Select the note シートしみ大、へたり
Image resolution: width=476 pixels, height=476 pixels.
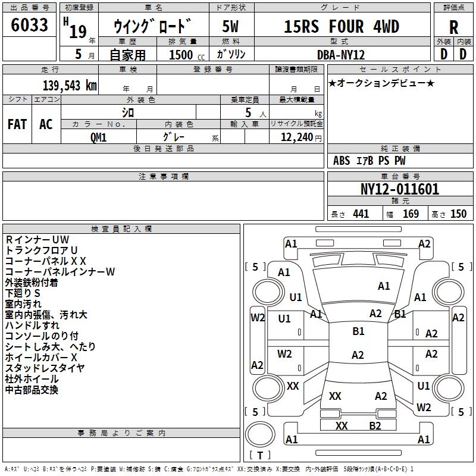(51, 347)
